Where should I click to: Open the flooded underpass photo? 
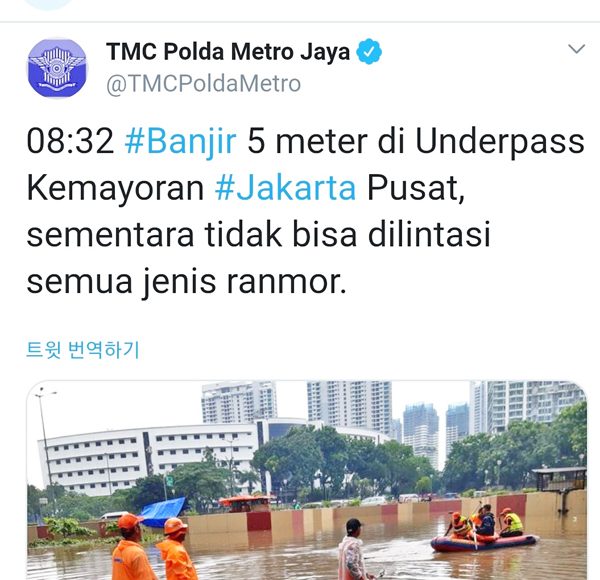click(x=307, y=480)
